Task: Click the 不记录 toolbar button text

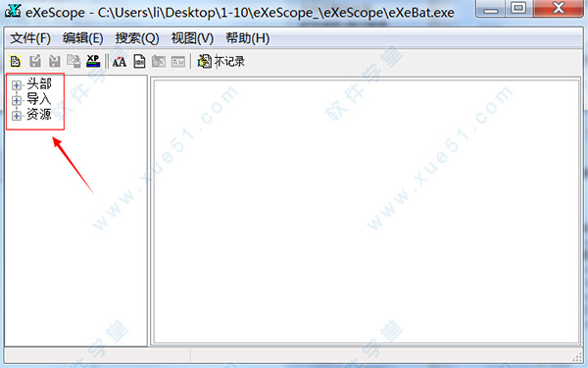Action: click(x=229, y=61)
